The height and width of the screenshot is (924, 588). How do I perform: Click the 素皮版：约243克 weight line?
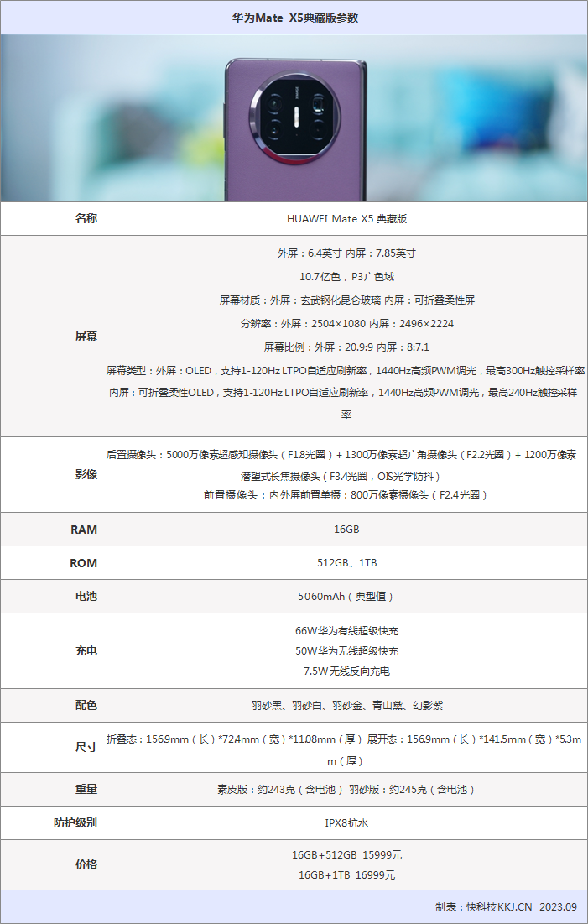(x=346, y=790)
